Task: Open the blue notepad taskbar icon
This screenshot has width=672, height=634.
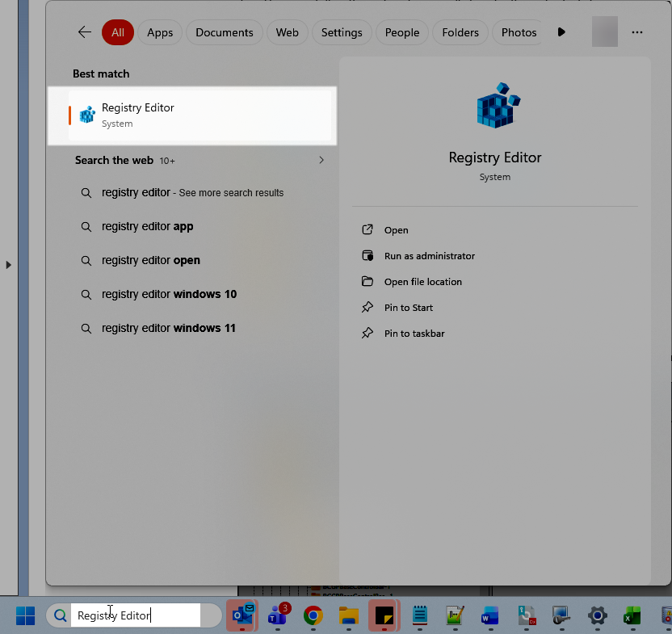Action: coord(419,615)
